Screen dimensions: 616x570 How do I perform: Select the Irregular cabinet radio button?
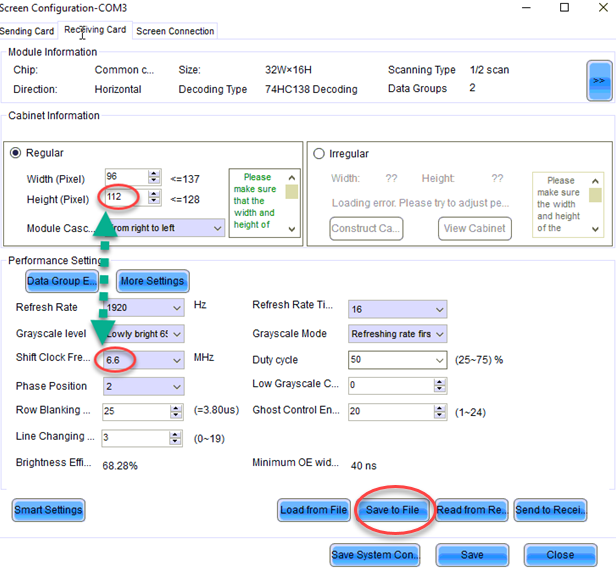(319, 154)
